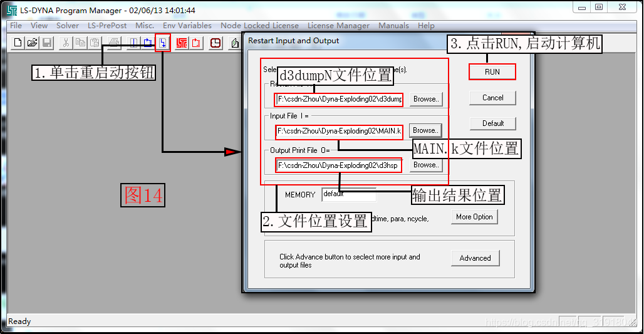Browse for the Input File
This screenshot has width=644, height=334.
pyautogui.click(x=425, y=130)
